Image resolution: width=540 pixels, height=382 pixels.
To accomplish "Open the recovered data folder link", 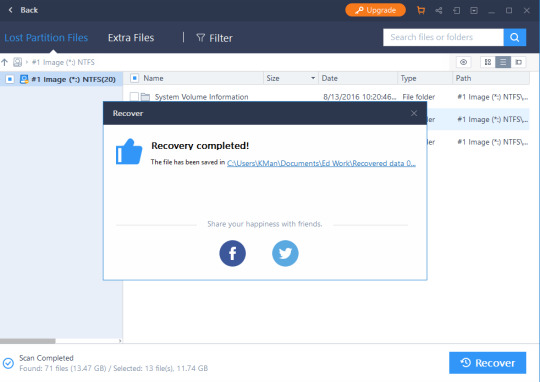I will pos(321,163).
